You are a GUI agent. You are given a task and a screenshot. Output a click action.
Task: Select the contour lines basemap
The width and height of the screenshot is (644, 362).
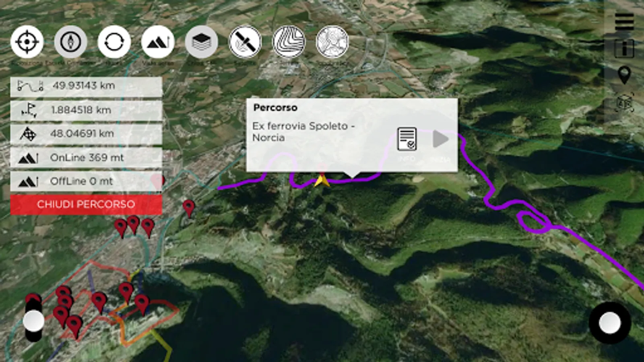coord(289,42)
